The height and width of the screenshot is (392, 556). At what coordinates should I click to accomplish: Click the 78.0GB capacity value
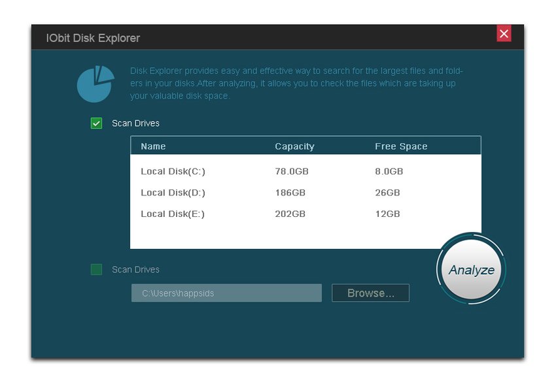[x=292, y=171]
